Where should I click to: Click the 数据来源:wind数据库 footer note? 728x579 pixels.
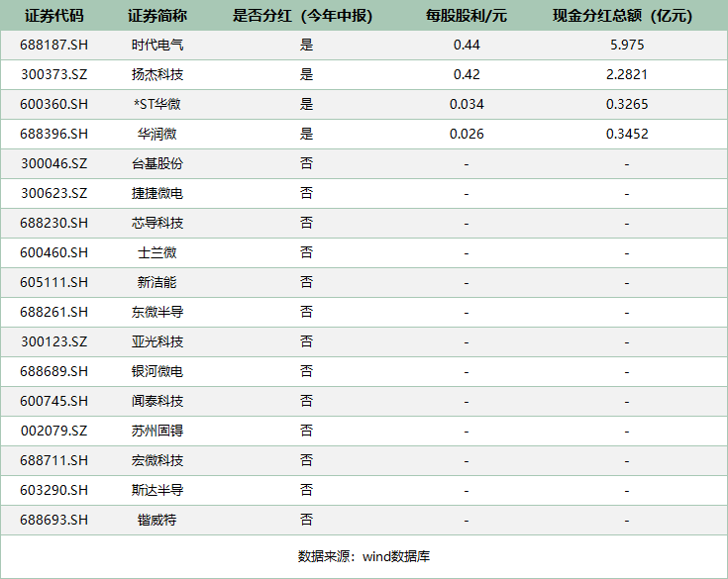[x=364, y=556]
